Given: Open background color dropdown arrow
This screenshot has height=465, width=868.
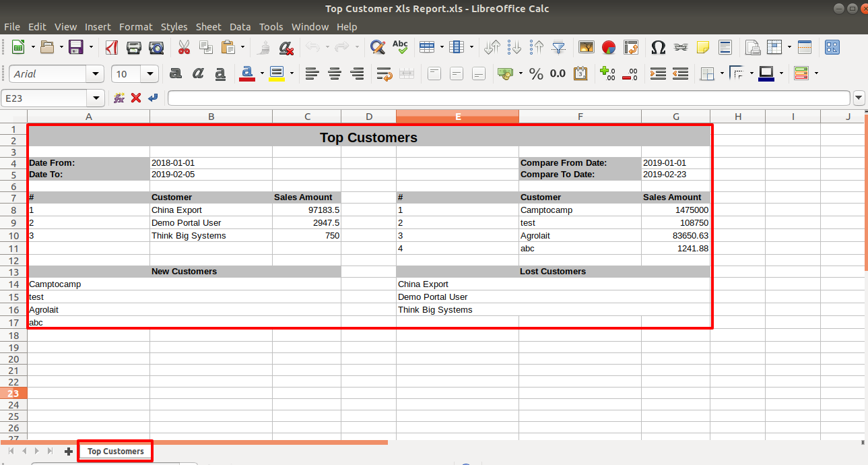Looking at the screenshot, I should pyautogui.click(x=292, y=73).
